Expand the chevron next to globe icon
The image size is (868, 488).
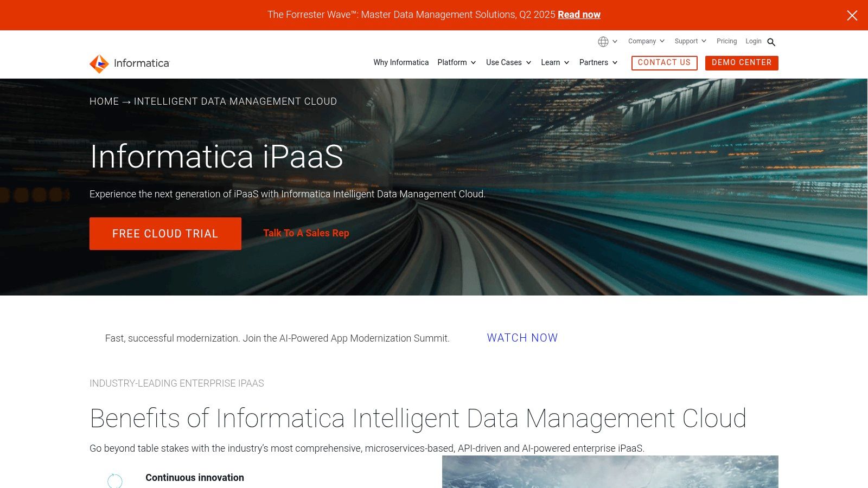click(x=615, y=41)
